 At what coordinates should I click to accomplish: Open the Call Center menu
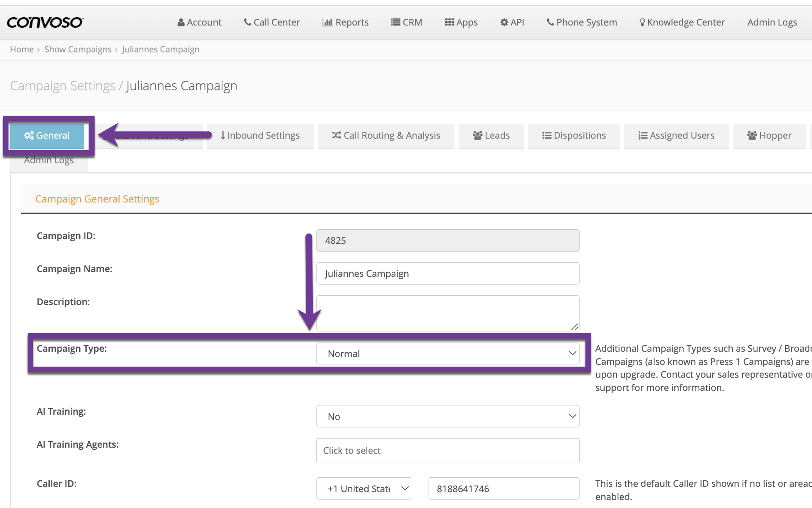pyautogui.click(x=272, y=22)
